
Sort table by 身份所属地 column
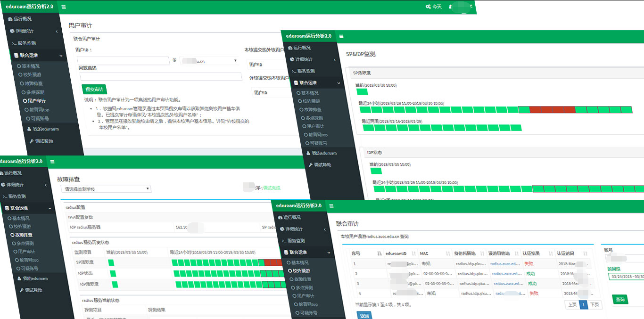point(470,254)
